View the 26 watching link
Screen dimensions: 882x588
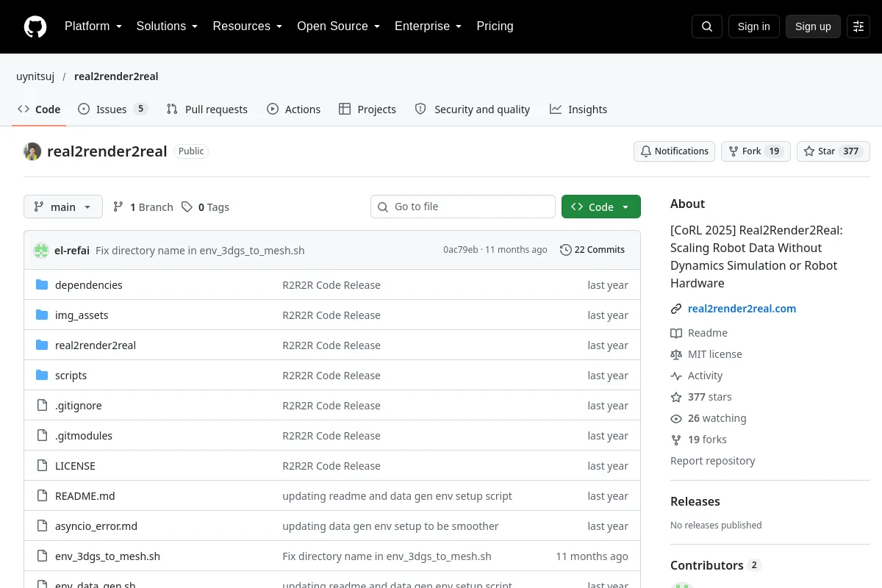pyautogui.click(x=709, y=418)
